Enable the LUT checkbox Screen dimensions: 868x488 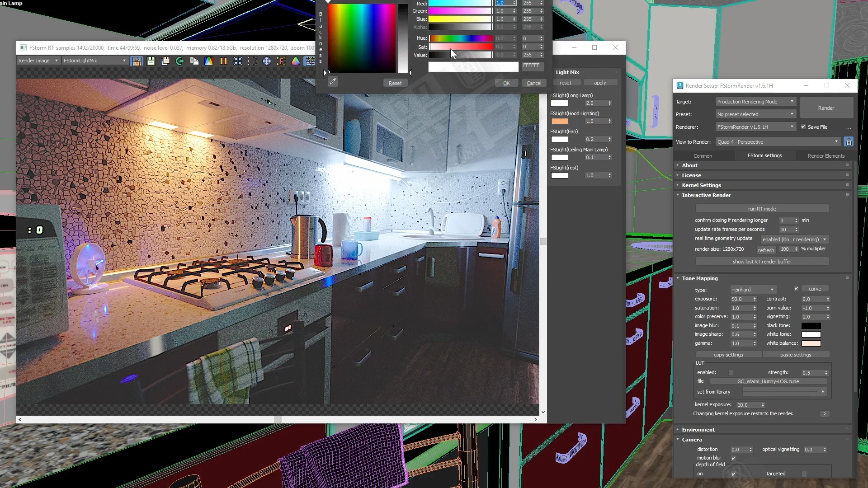(731, 373)
